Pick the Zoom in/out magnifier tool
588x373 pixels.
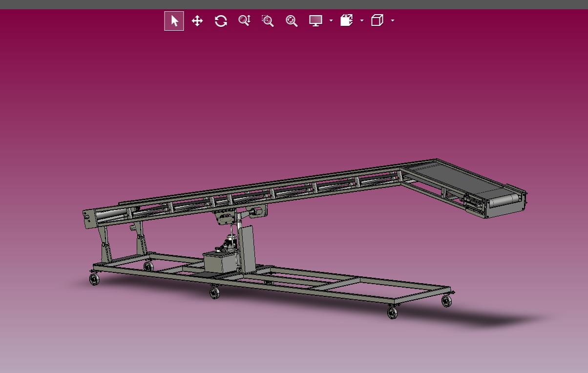244,21
